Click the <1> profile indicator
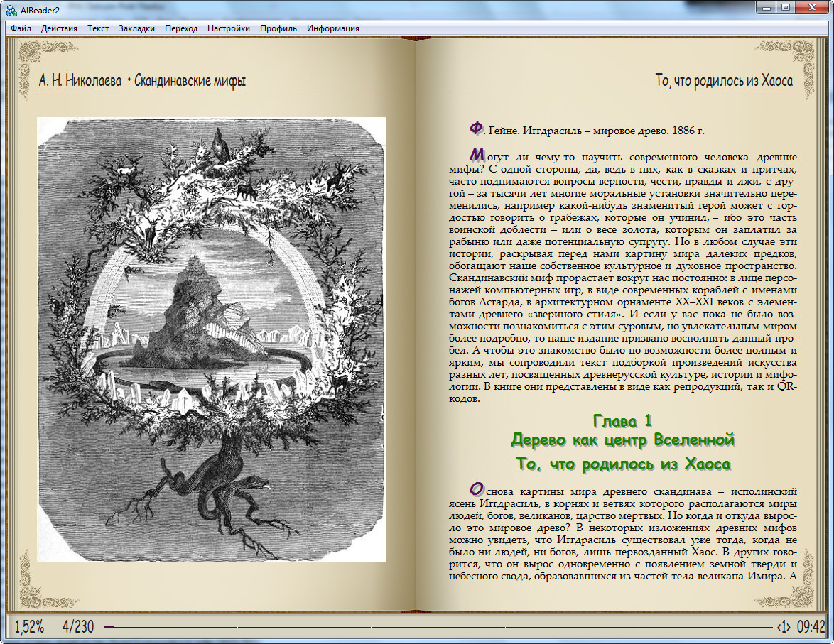Viewport: 834px width, 644px height. click(x=784, y=627)
